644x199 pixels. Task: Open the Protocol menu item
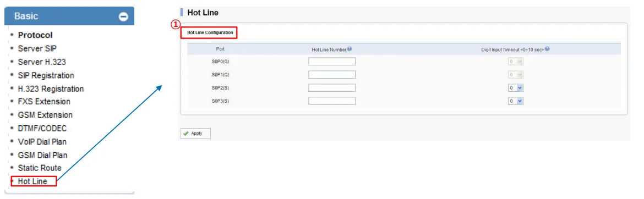pyautogui.click(x=35, y=35)
